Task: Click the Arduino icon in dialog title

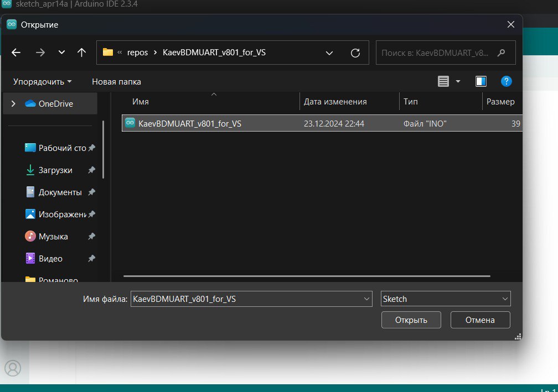Action: (x=12, y=24)
